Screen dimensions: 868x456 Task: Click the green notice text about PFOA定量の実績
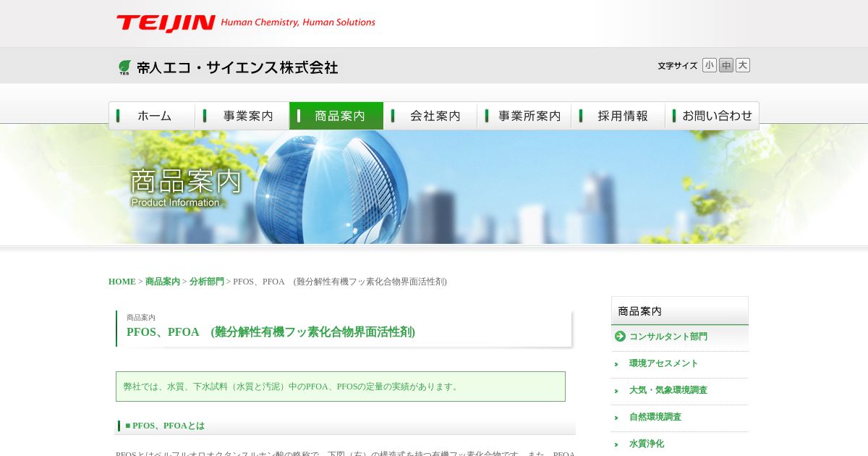(x=292, y=387)
